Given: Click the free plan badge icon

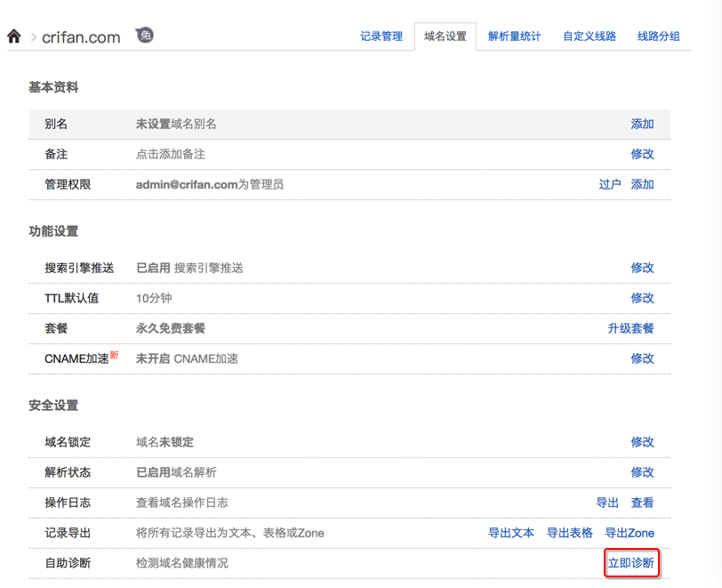Looking at the screenshot, I should pos(145,35).
